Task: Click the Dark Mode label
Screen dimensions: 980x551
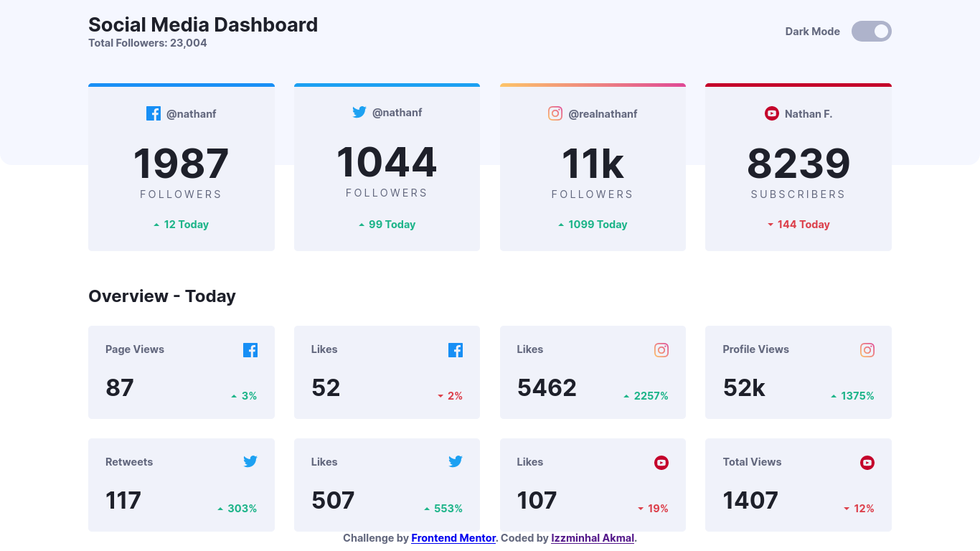Action: [x=813, y=32]
